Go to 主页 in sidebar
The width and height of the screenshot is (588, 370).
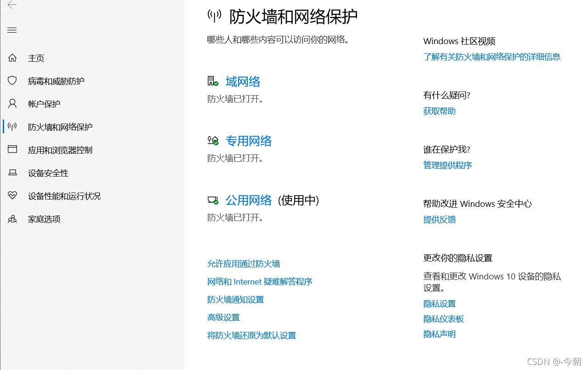[36, 58]
